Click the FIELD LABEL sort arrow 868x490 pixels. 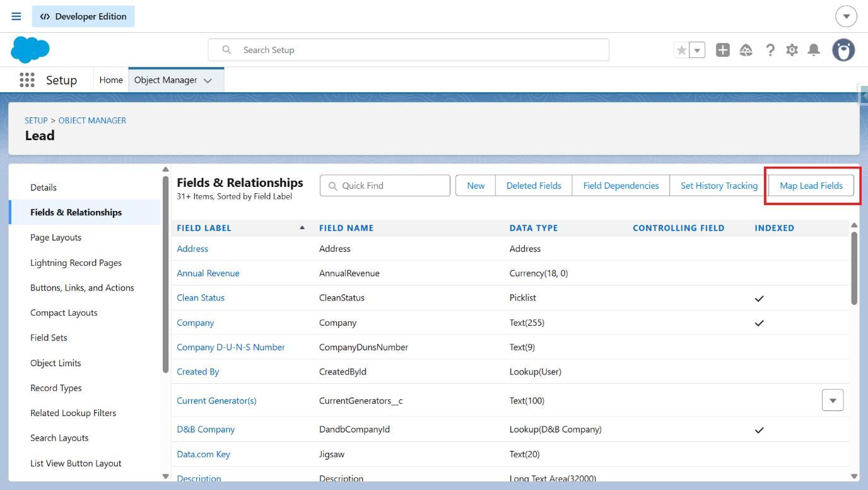302,227
